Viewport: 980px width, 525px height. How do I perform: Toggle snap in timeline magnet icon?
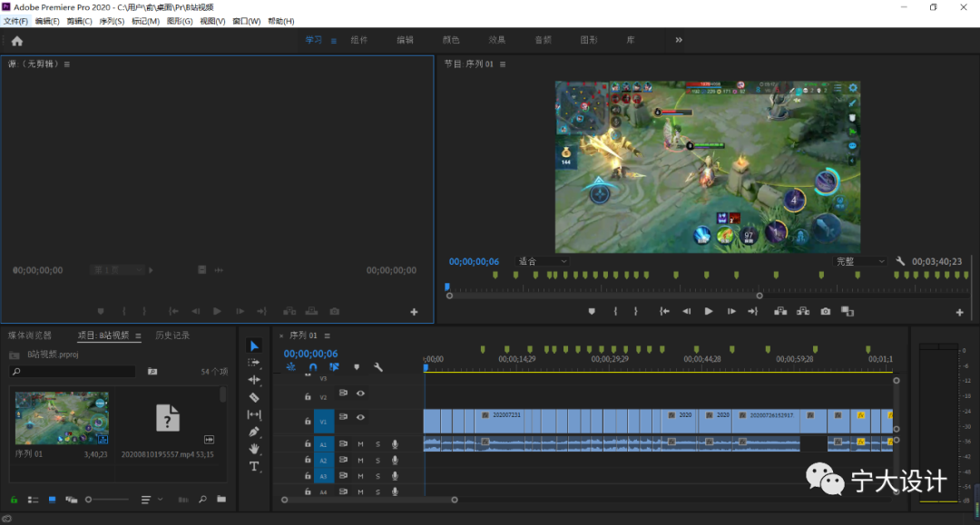click(313, 367)
